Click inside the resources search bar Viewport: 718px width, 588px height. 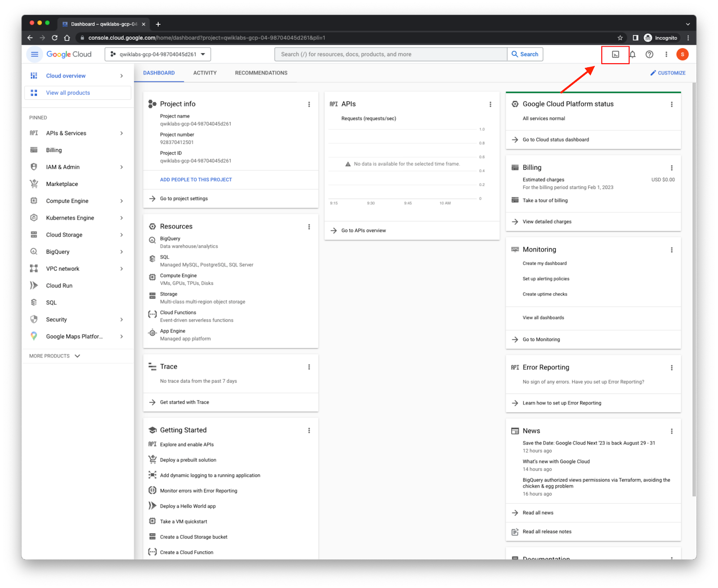pyautogui.click(x=390, y=54)
